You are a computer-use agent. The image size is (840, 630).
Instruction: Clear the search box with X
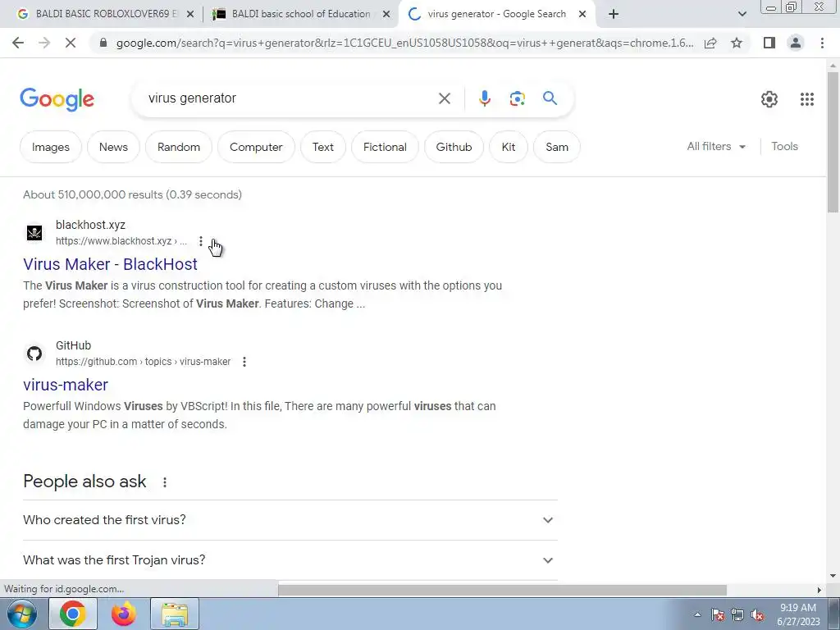pyautogui.click(x=444, y=98)
